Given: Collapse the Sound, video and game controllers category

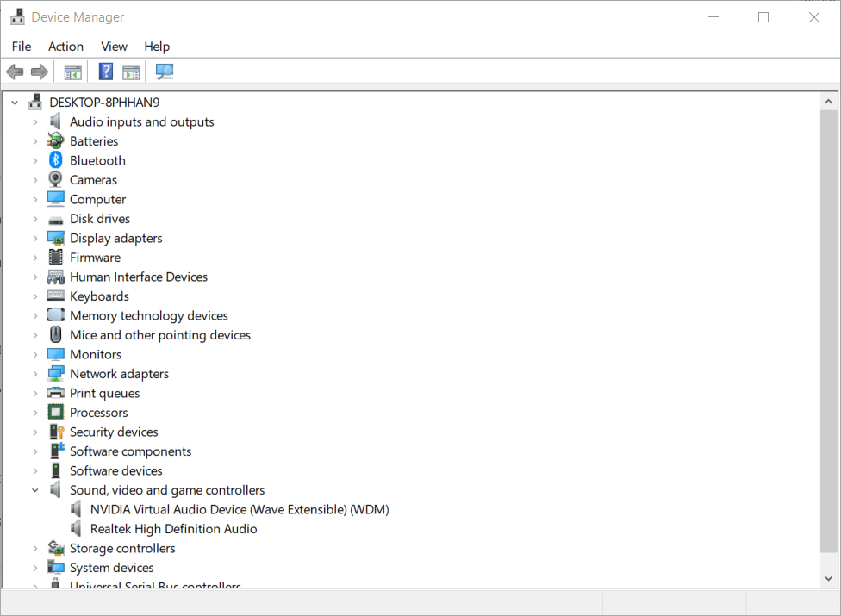Looking at the screenshot, I should (x=34, y=489).
